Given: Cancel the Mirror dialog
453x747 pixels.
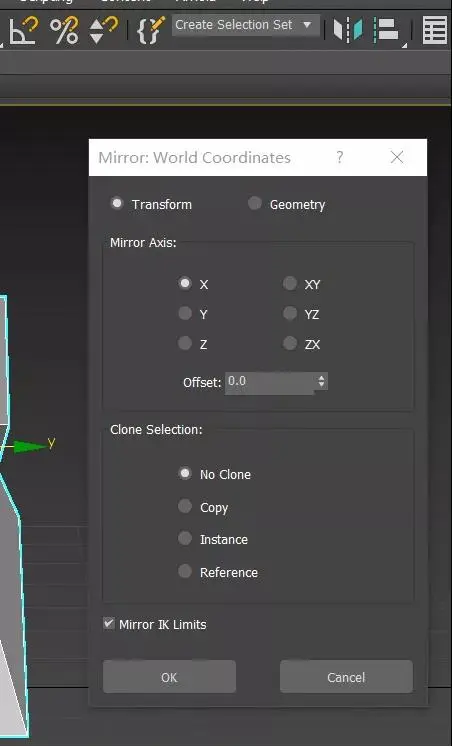Looking at the screenshot, I should 346,676.
